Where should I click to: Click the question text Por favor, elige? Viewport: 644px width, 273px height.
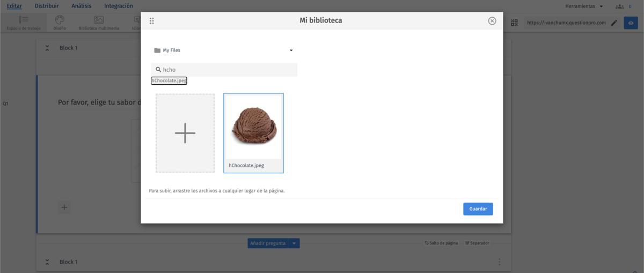click(99, 102)
